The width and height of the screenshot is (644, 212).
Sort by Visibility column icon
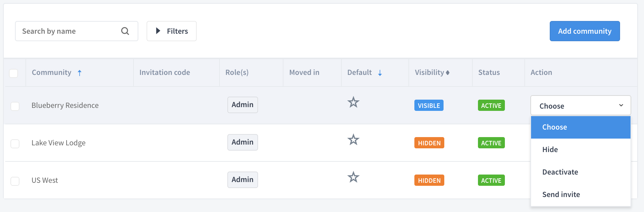click(x=448, y=73)
